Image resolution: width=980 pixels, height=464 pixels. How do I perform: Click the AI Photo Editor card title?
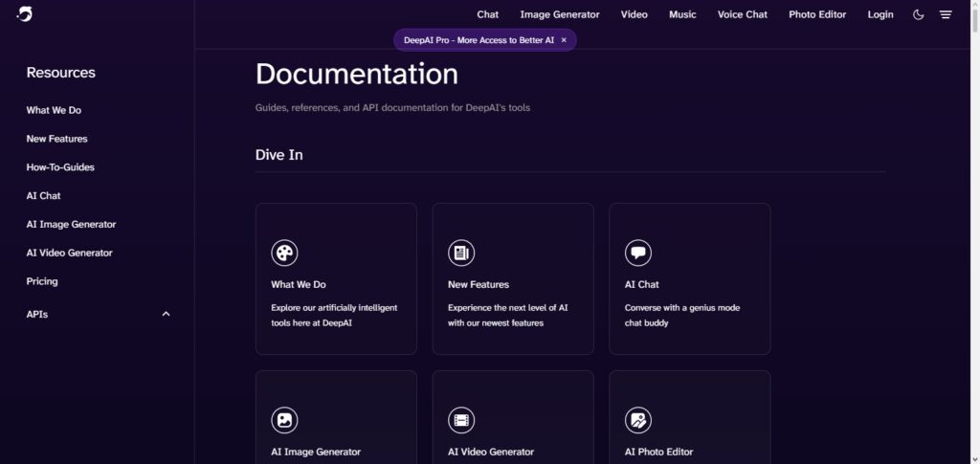pyautogui.click(x=658, y=452)
